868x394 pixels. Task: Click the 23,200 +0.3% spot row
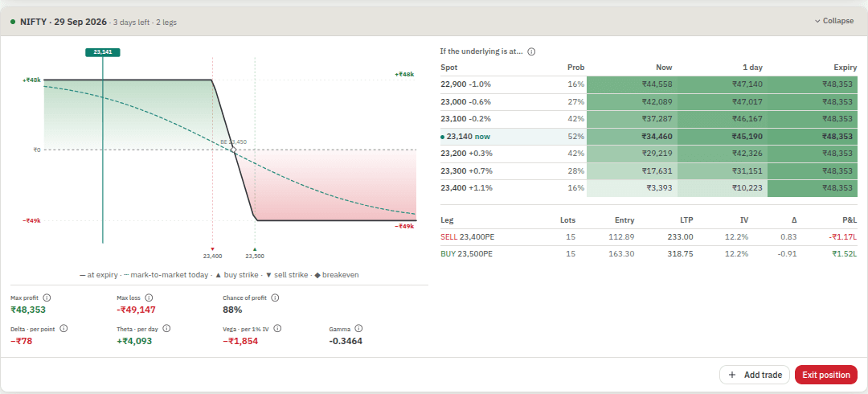pos(649,154)
